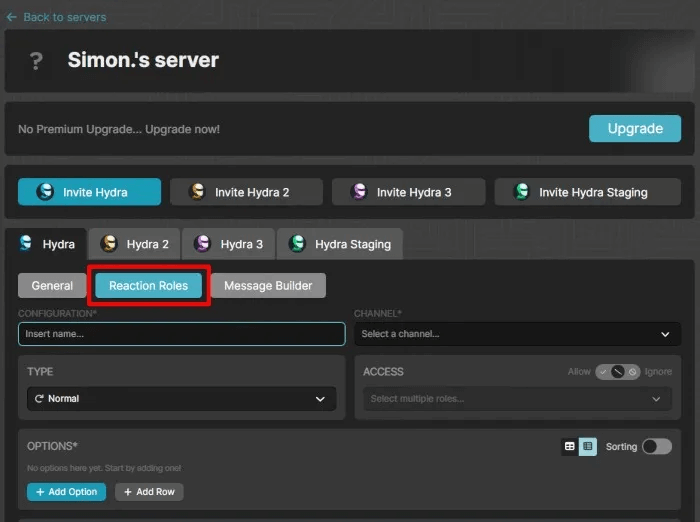Click the Simon.'s server title
Screen dimensions: 700x522
[143, 60]
